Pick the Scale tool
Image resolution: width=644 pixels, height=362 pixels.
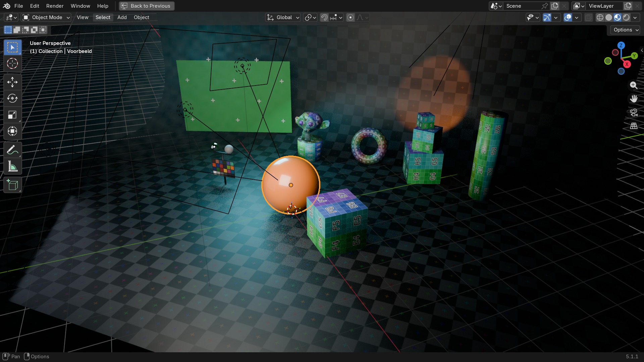pos(12,115)
